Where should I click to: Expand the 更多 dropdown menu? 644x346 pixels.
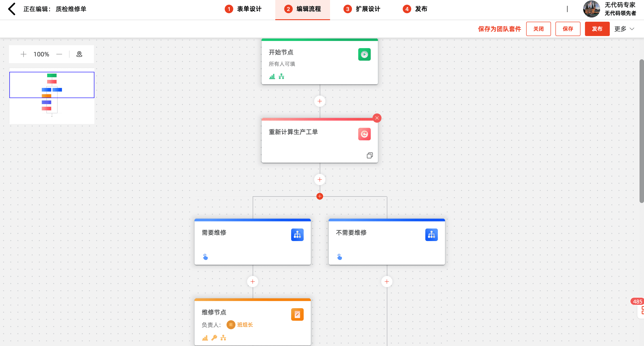pos(624,29)
